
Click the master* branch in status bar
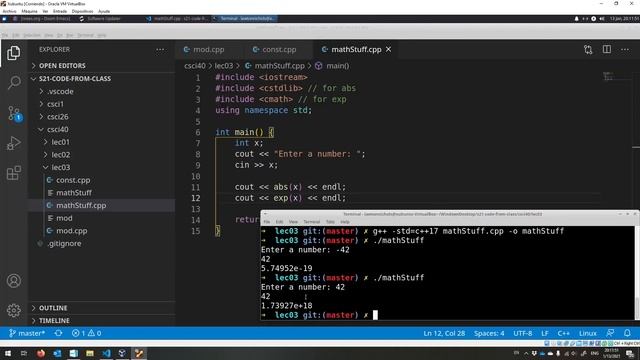[27, 333]
